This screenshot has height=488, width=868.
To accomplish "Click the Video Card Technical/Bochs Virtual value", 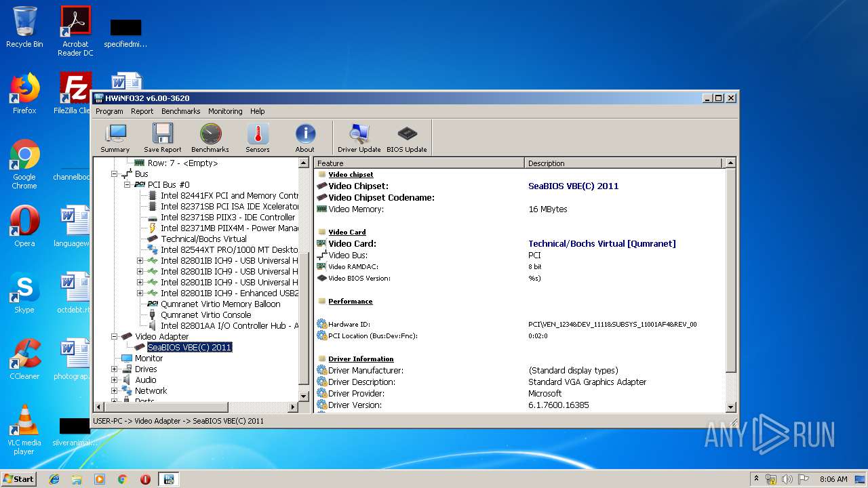I will coord(601,244).
